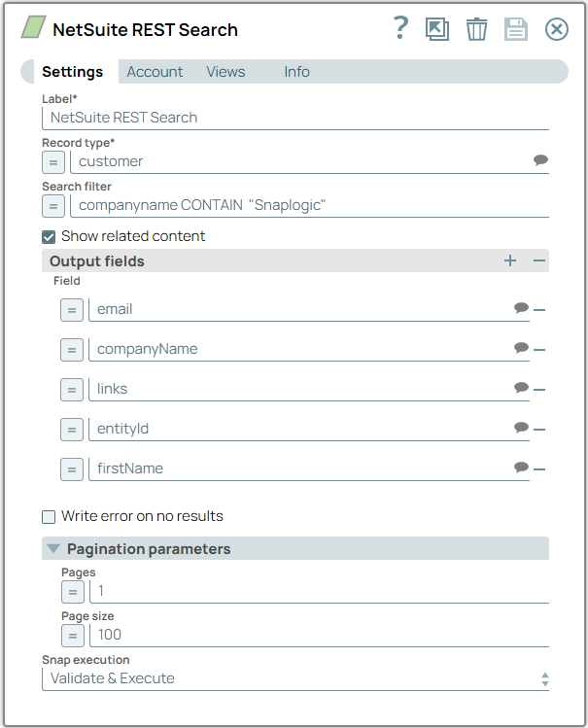This screenshot has width=588, height=728.
Task: Toggle expression for firstName field
Action: click(72, 469)
